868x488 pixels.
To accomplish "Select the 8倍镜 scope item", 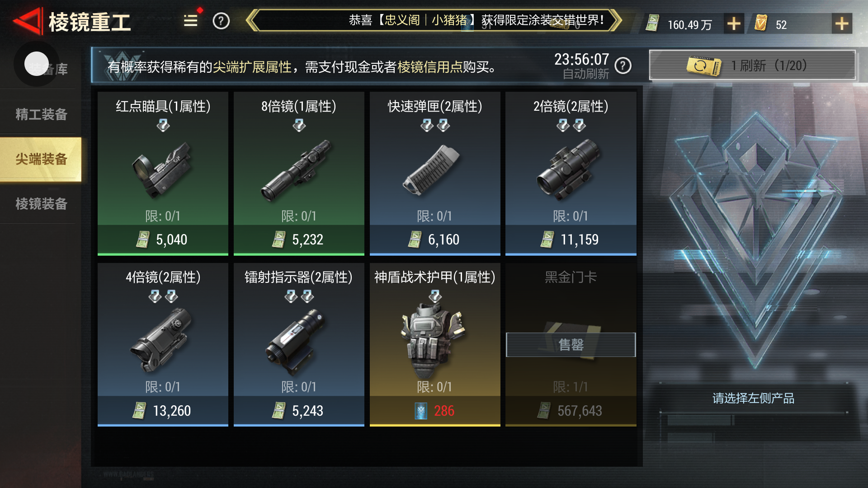I will [x=299, y=174].
